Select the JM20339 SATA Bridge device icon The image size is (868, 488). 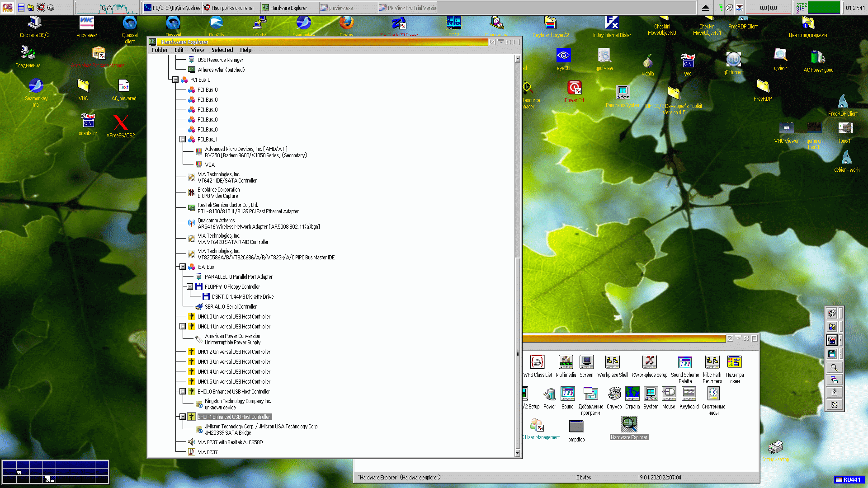(x=199, y=430)
